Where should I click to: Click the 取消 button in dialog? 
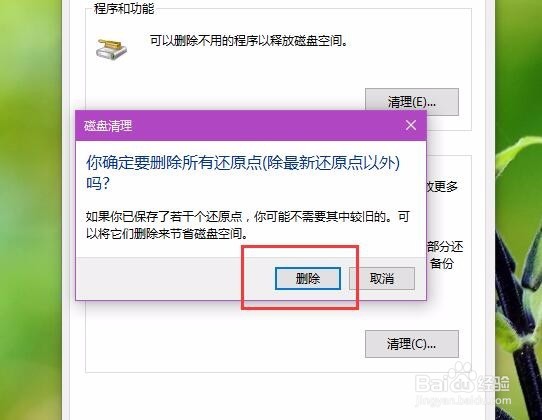coord(382,278)
